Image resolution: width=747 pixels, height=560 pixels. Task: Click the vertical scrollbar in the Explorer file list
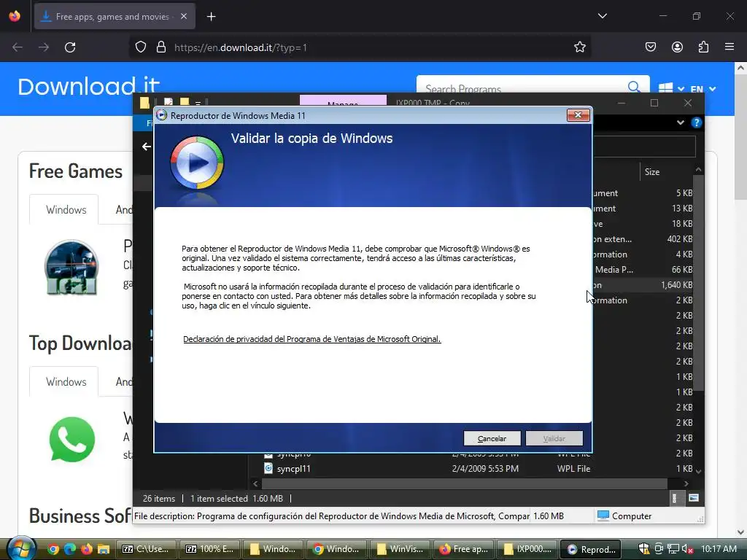pos(698,283)
